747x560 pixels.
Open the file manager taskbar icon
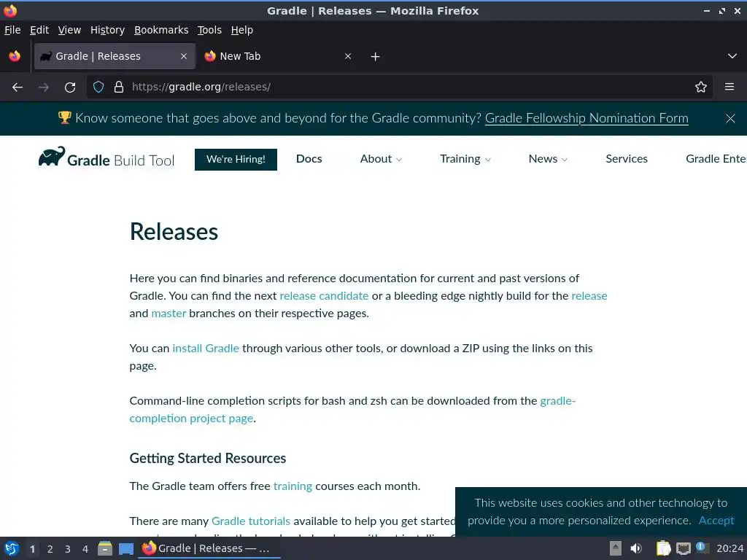(105, 548)
